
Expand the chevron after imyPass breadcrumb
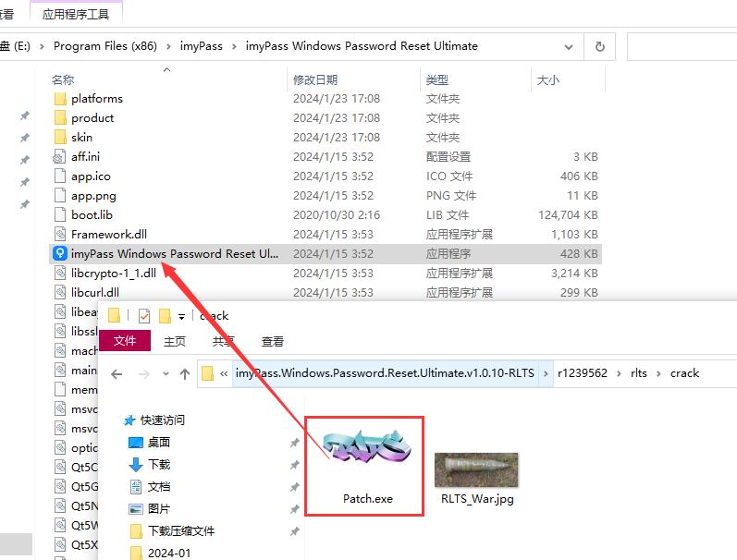[x=234, y=46]
